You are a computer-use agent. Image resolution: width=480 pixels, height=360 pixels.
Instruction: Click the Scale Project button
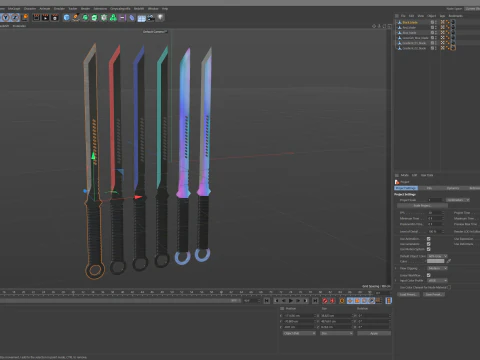422,206
